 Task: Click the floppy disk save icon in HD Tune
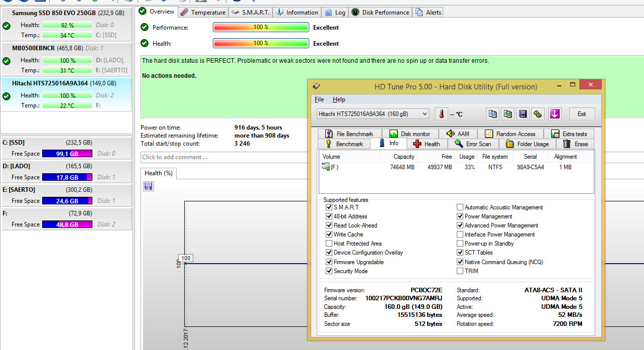tap(523, 114)
